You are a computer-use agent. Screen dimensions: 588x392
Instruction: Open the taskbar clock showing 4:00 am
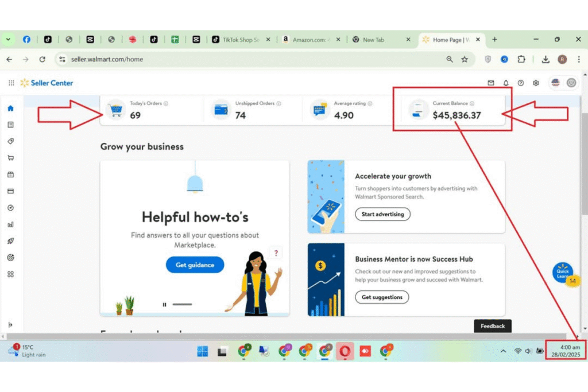coord(566,351)
